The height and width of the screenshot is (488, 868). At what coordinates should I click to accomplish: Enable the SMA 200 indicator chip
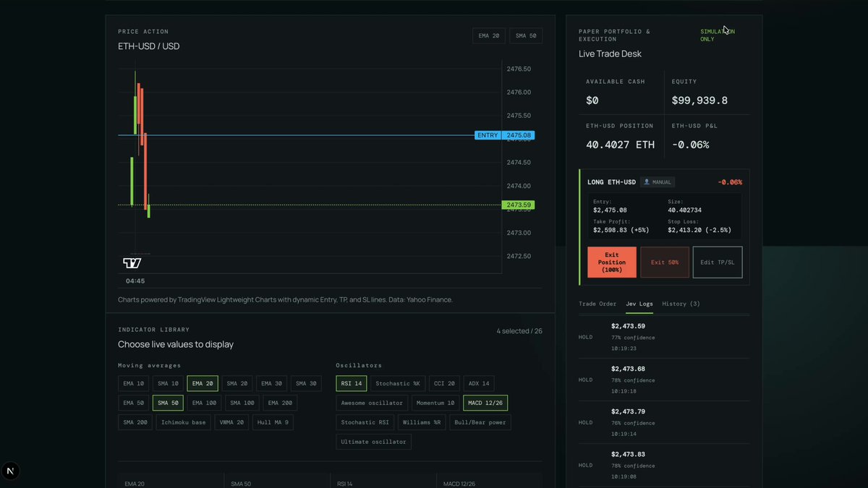(x=135, y=422)
